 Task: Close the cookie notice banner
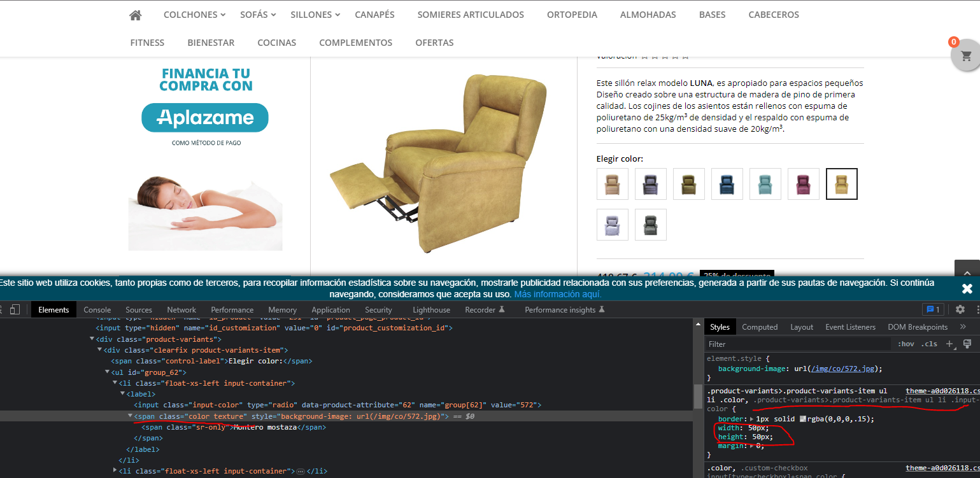(967, 288)
